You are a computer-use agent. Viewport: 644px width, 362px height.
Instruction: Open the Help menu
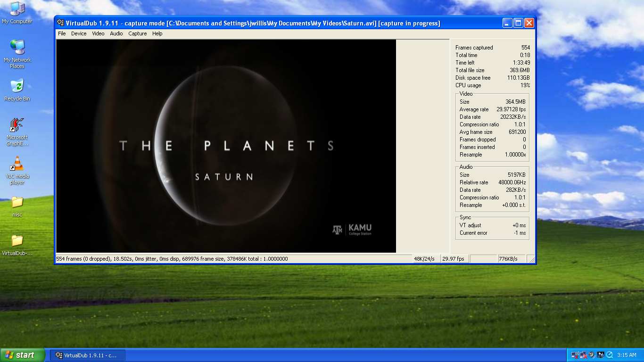(x=157, y=33)
